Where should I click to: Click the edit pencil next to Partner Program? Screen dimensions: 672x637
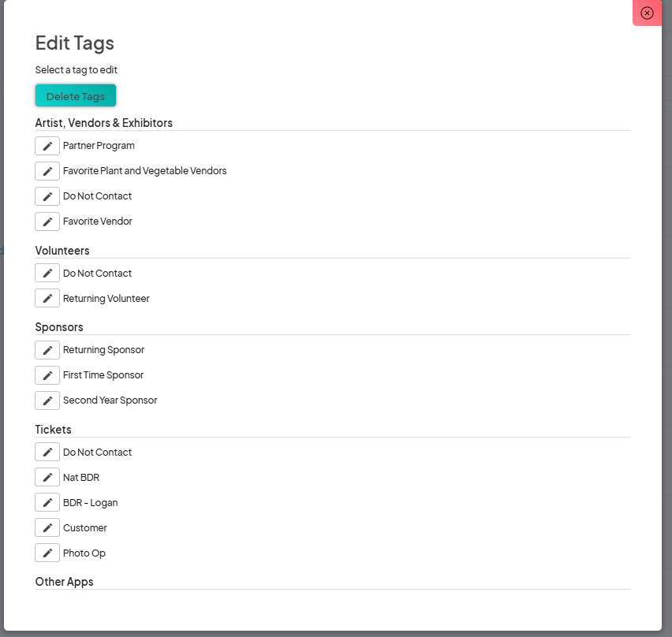47,145
